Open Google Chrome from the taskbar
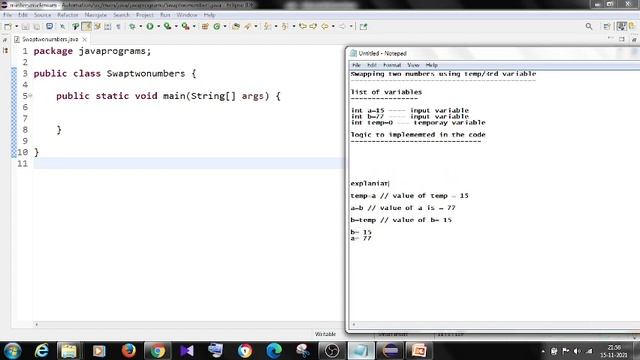Viewport: 640px width, 360px height. 158,351
